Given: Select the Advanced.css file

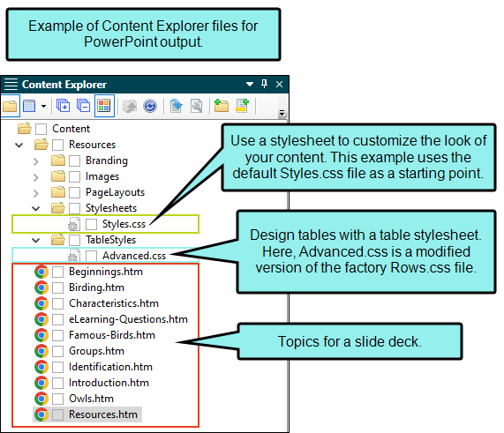Looking at the screenshot, I should click(x=134, y=256).
